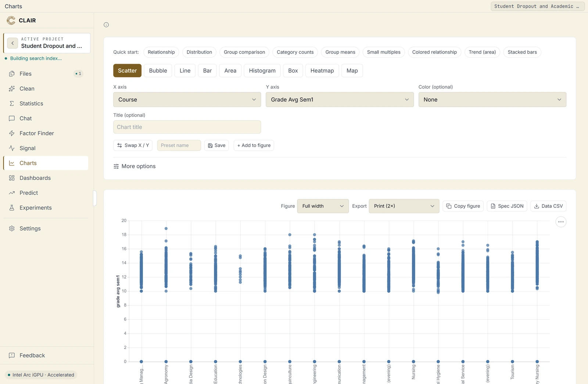Open the Y axis Grade Avg Sem1 dropdown
The height and width of the screenshot is (384, 588).
tap(340, 99)
